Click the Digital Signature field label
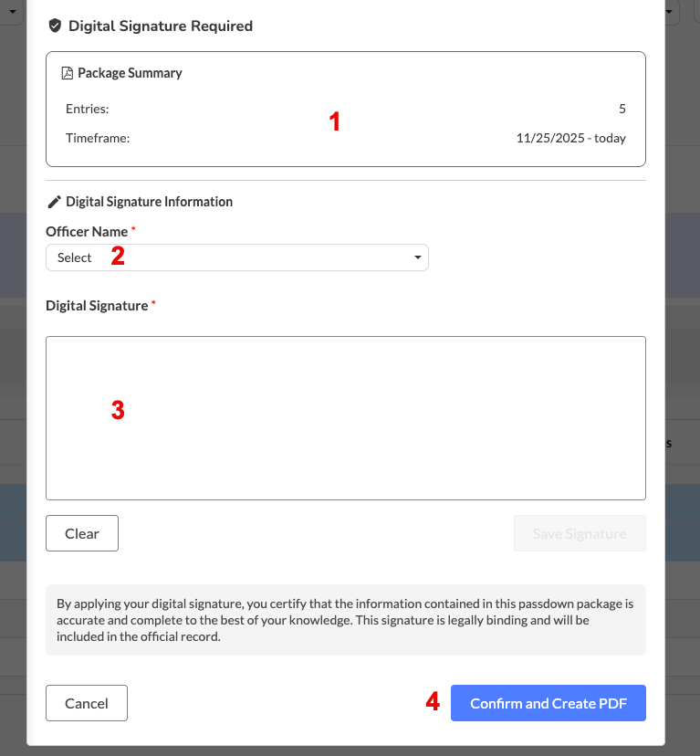This screenshot has height=756, width=700. (97, 306)
